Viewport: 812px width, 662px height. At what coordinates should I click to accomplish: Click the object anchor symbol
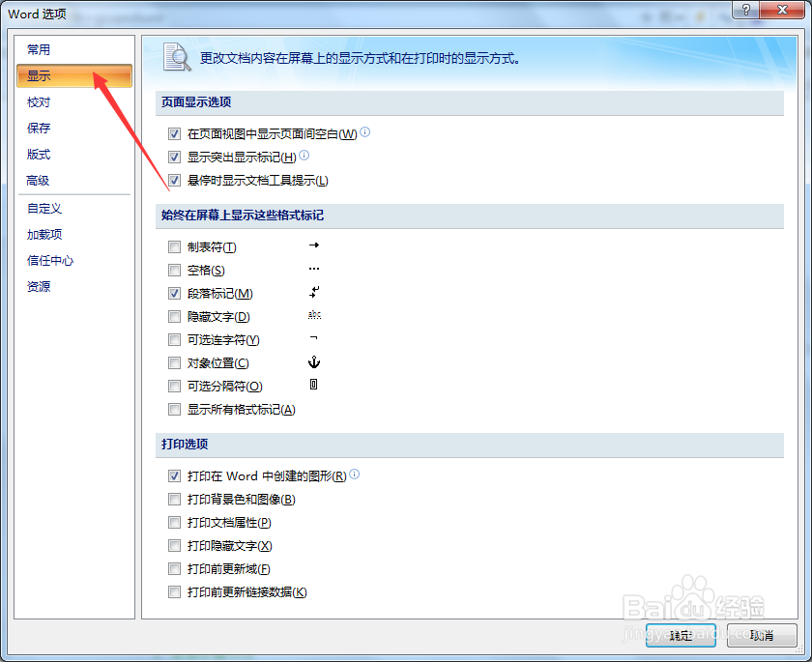click(314, 361)
